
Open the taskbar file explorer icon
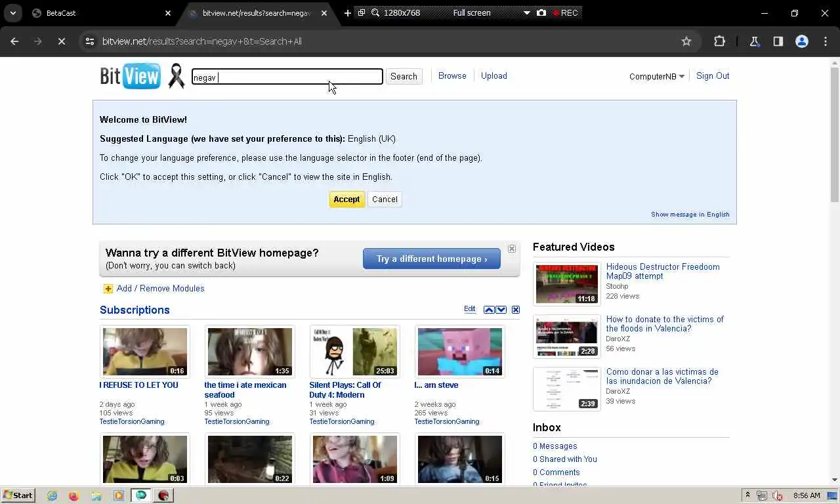coord(96,495)
